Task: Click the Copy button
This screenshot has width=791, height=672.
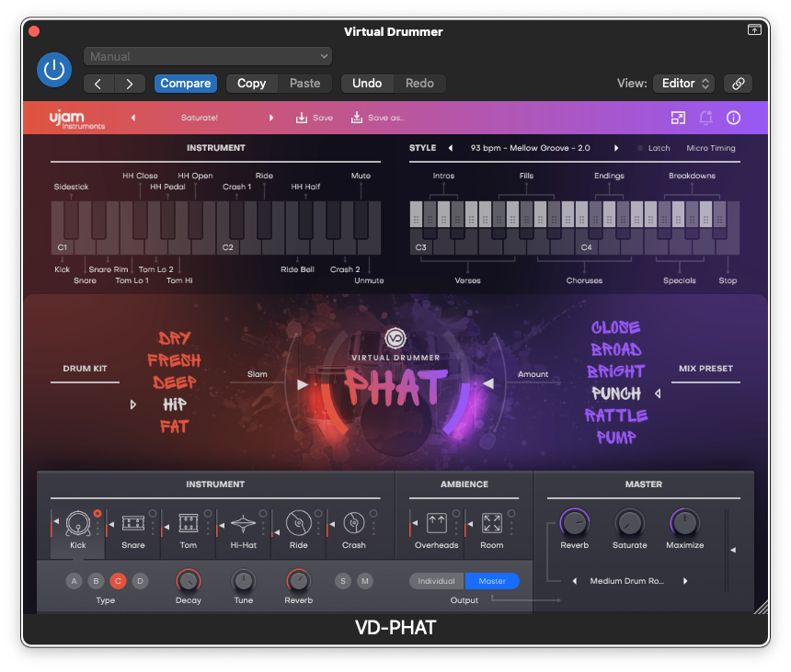Action: coord(252,84)
